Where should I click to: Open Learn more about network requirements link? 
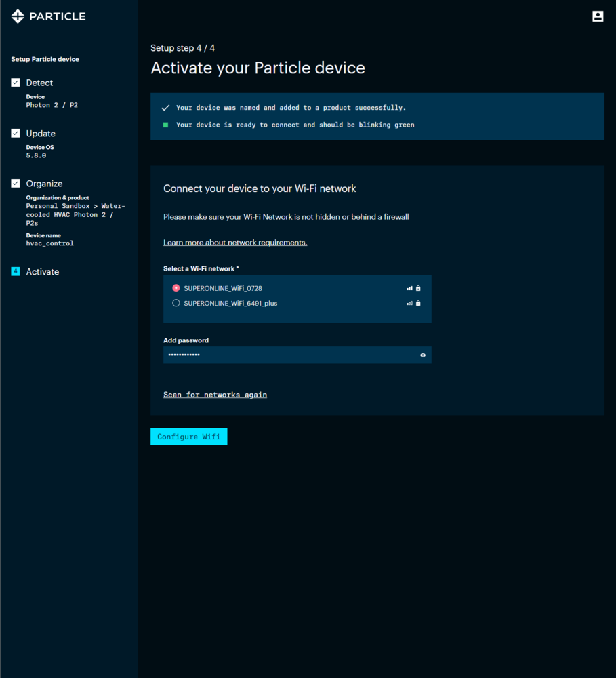click(235, 243)
